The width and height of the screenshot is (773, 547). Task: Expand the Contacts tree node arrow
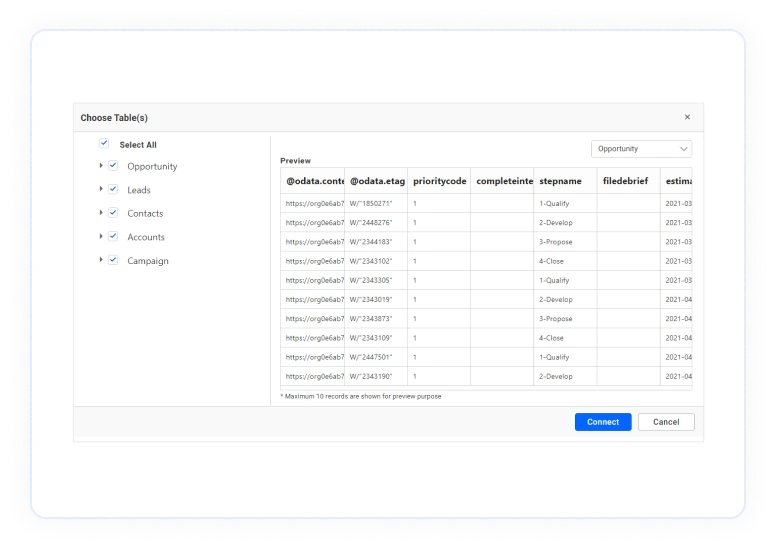(x=101, y=213)
